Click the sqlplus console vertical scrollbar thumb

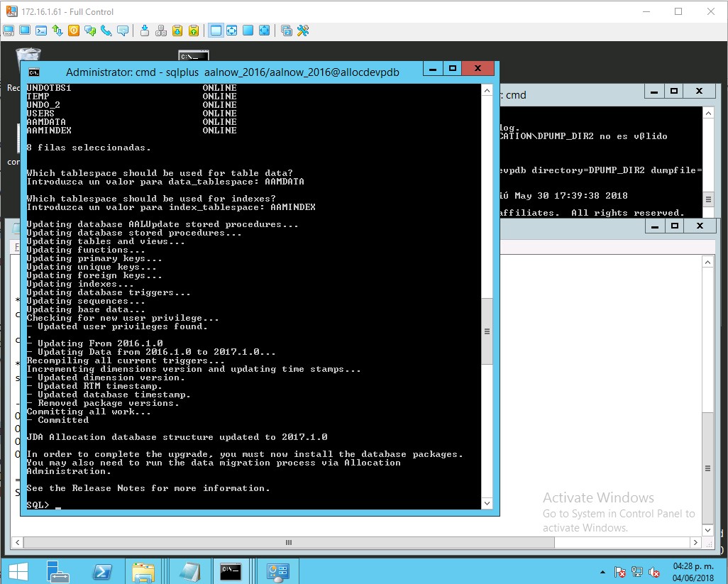(x=487, y=331)
